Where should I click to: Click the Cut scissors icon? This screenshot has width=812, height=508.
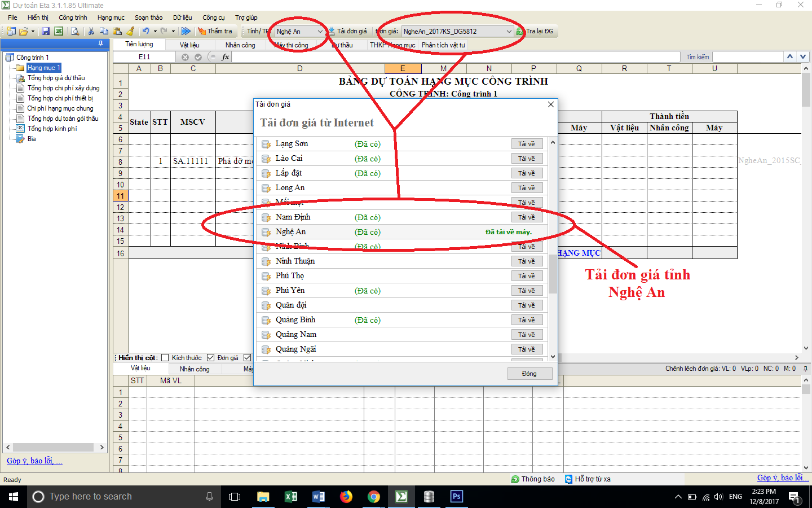91,32
